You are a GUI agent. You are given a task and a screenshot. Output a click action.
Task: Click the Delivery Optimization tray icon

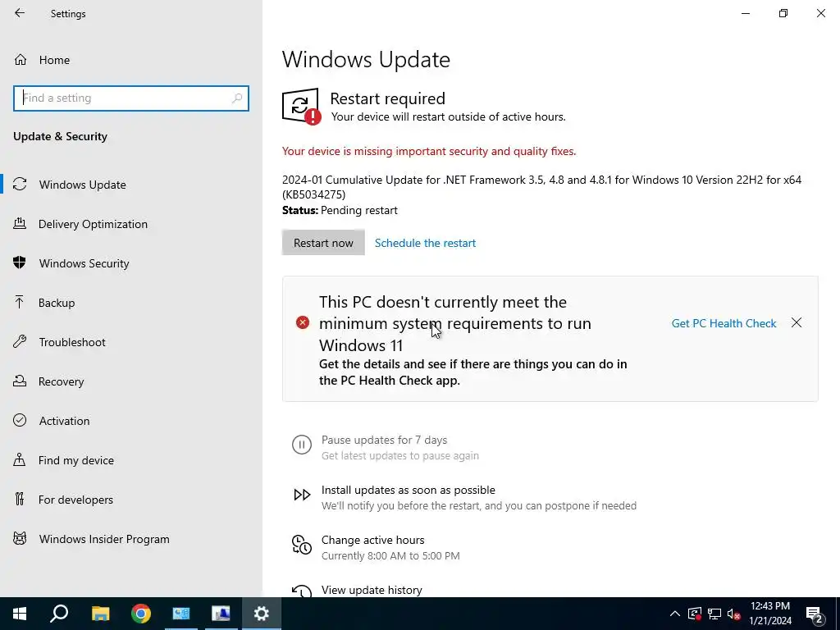[x=20, y=223]
